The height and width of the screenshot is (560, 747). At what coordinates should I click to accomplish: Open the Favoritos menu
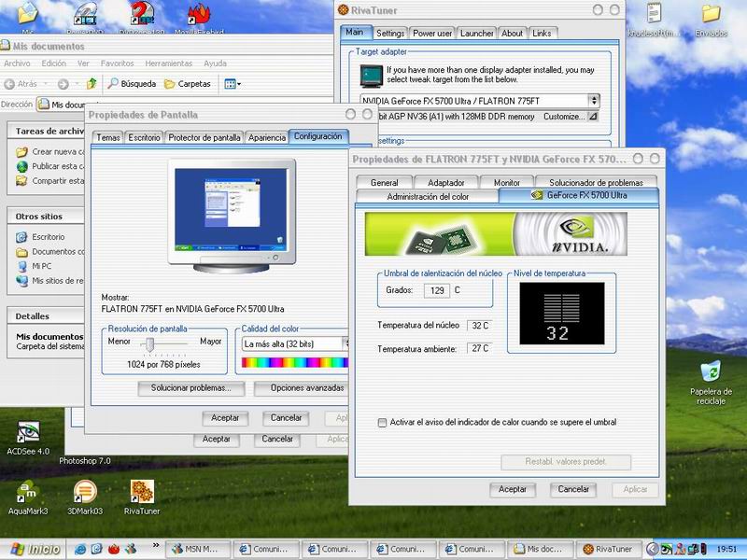coord(118,63)
